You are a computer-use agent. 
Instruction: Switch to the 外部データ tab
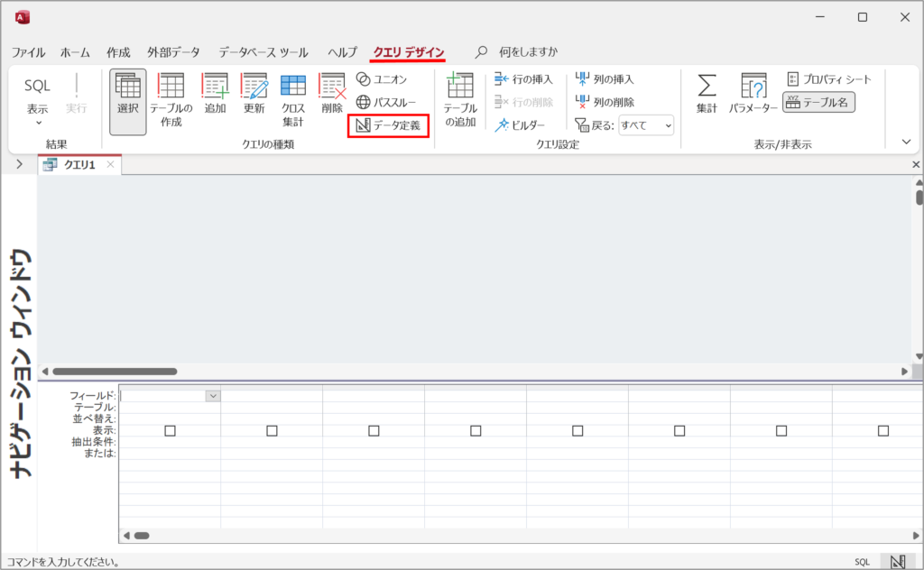pos(173,52)
